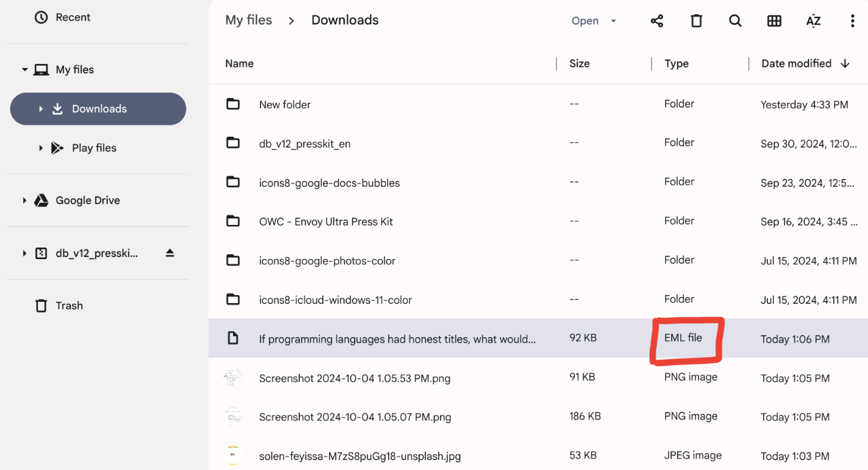The image size is (868, 470).
Task: Switch to thumbnail grid view
Action: click(774, 21)
